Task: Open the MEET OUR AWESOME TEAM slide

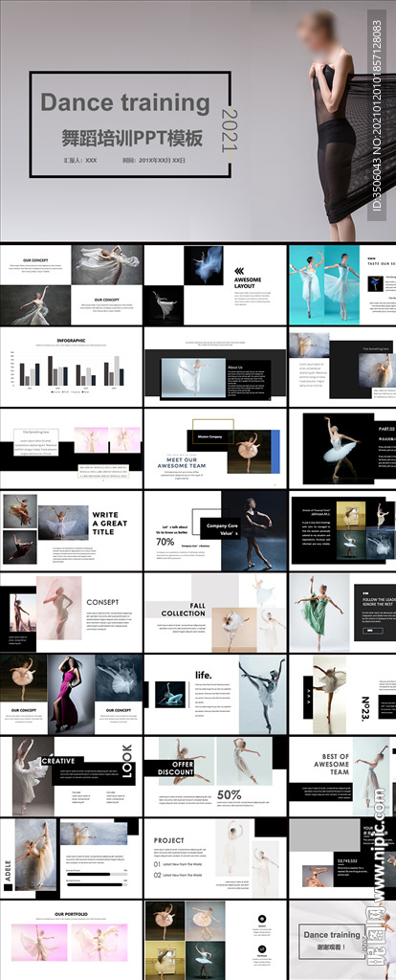Action: [x=215, y=448]
